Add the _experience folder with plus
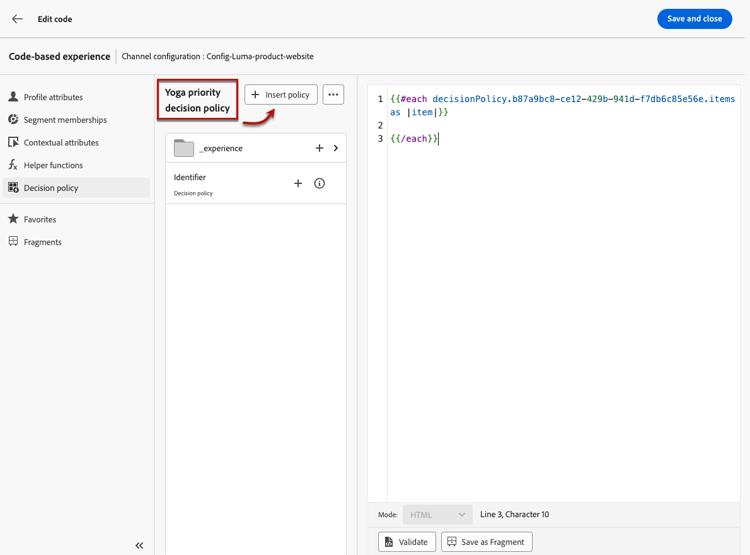 tap(319, 148)
